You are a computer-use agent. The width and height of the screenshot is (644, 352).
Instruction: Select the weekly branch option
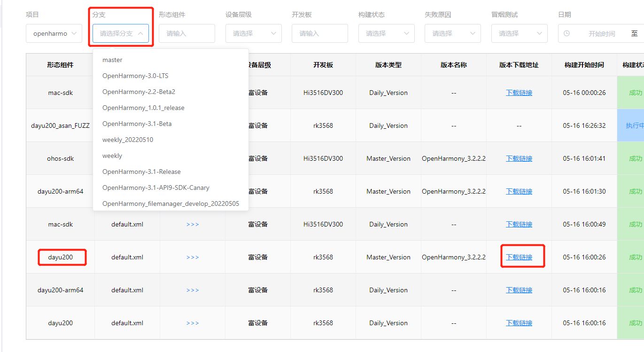click(171, 156)
